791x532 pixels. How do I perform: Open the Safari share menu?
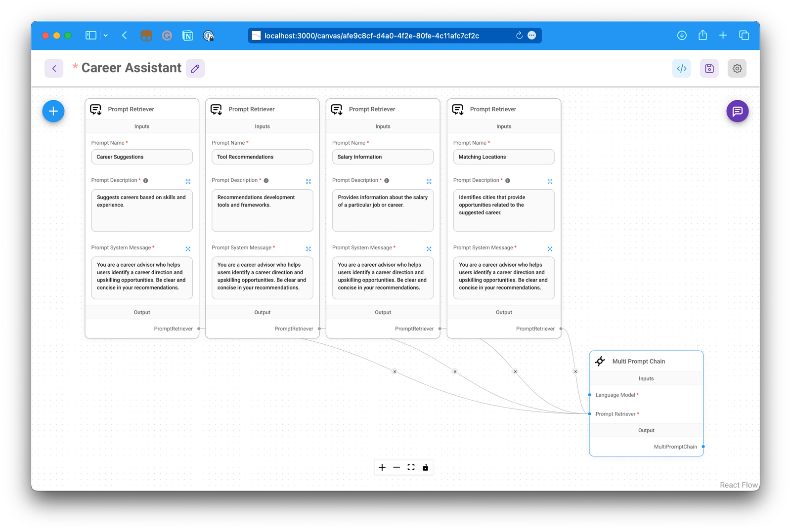point(703,36)
